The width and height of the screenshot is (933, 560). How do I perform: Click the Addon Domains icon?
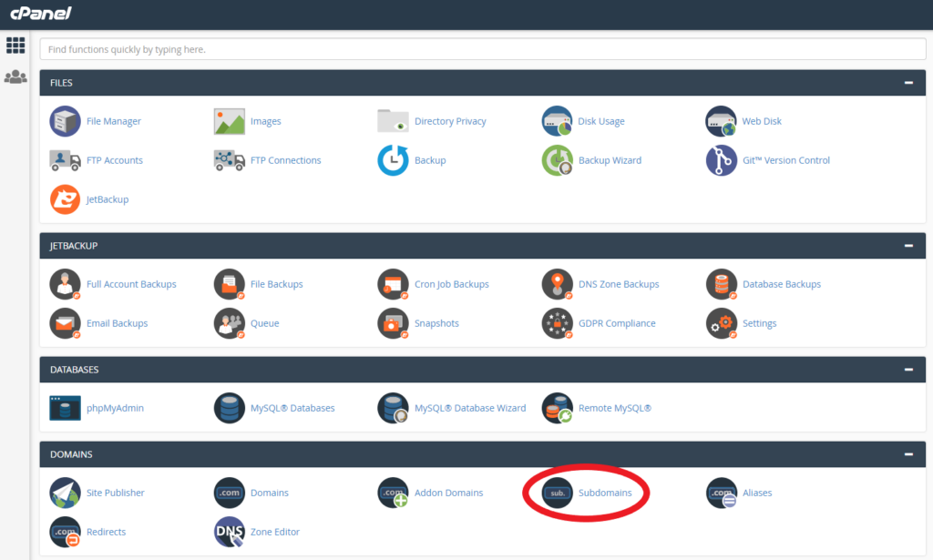[393, 493]
